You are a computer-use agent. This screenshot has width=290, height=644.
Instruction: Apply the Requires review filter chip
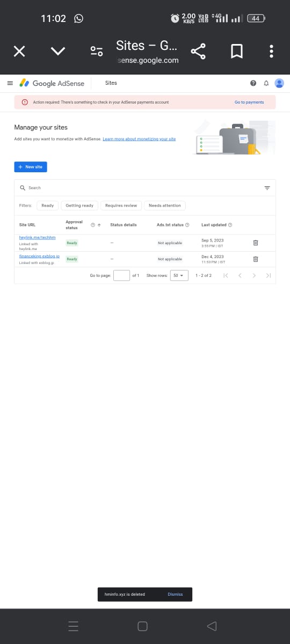click(x=121, y=206)
